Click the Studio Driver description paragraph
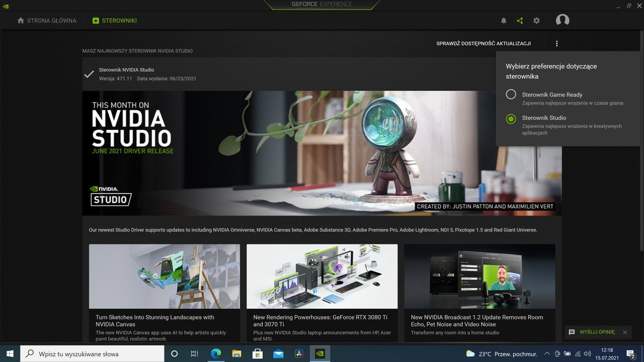This screenshot has height=362, width=644. click(x=313, y=230)
